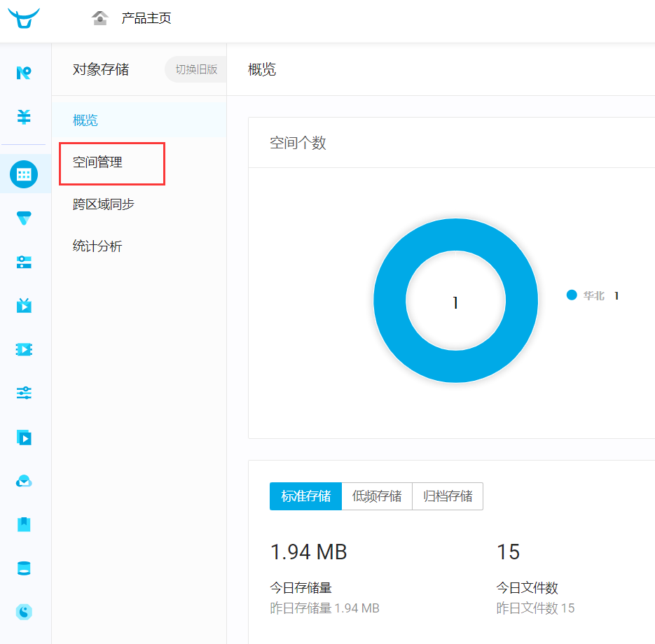655x644 pixels.
Task: Switch to the 标准存储 tab
Action: [x=305, y=496]
